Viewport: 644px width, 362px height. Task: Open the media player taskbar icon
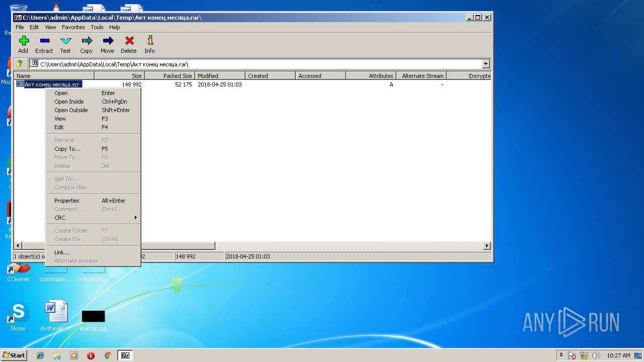click(x=74, y=355)
